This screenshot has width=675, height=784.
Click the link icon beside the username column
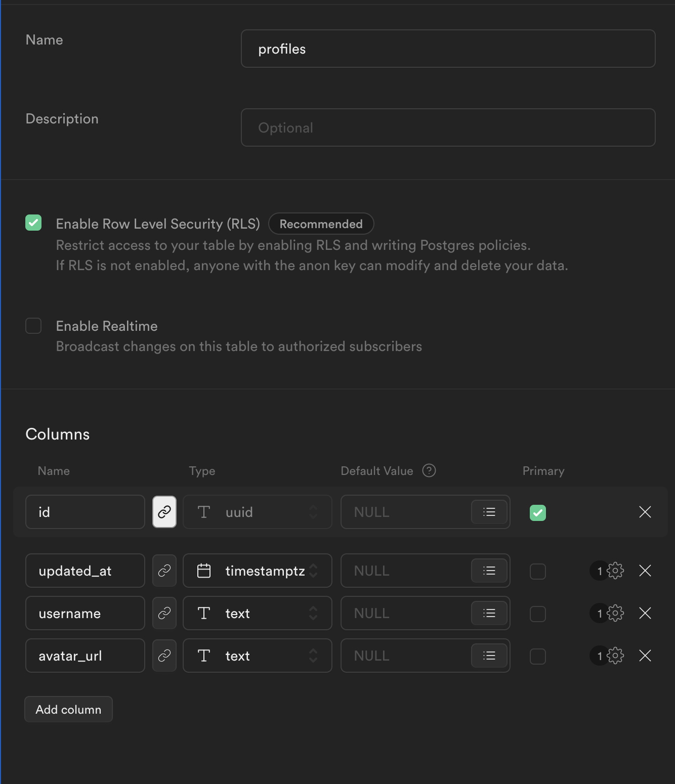[x=164, y=613]
